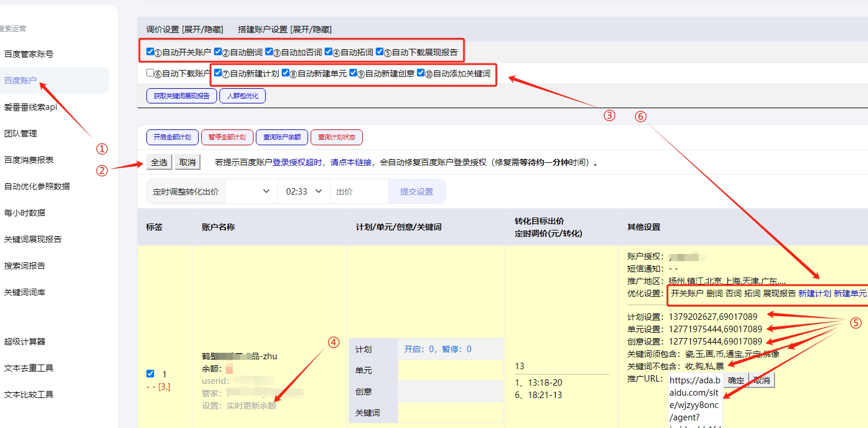Click the 登录授权超时，请点本链接 repair link
The height and width of the screenshot is (428, 868).
322,162
